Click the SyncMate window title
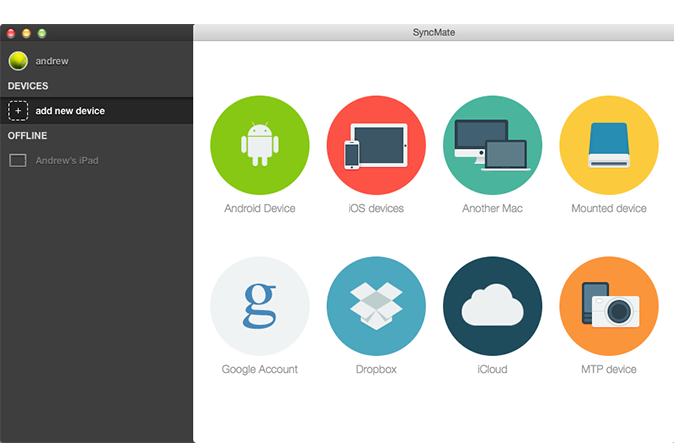Viewport: 674px width, 443px height. (x=434, y=33)
